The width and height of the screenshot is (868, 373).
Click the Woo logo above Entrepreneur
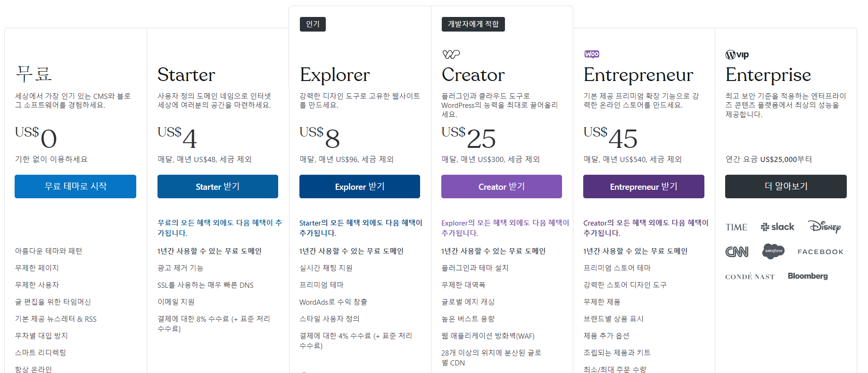(x=592, y=54)
